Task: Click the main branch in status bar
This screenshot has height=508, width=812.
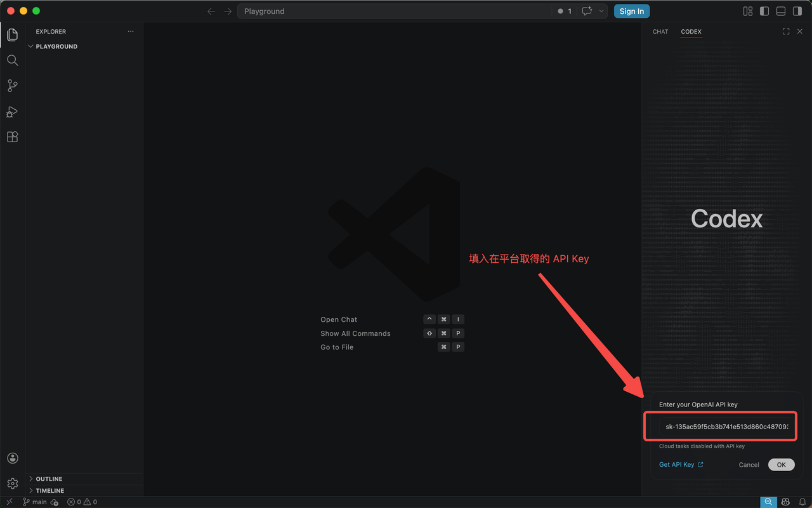Action: [x=35, y=502]
